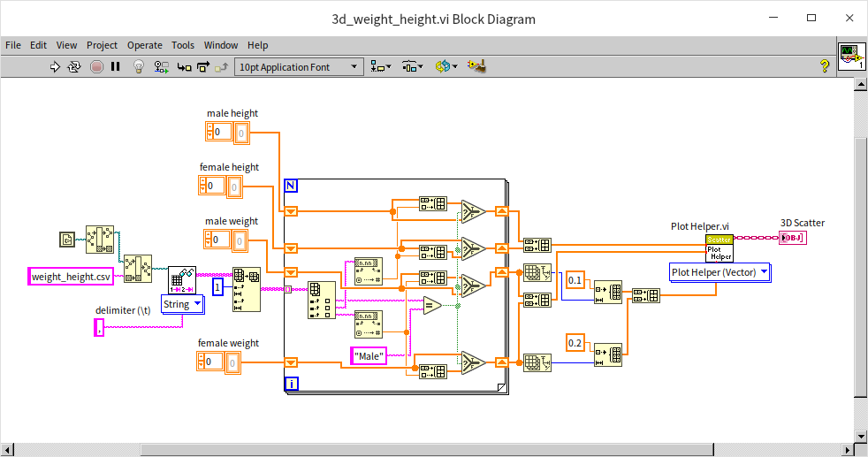The image size is (868, 457).
Task: Toggle Highlight Execution light bulb
Action: point(138,66)
